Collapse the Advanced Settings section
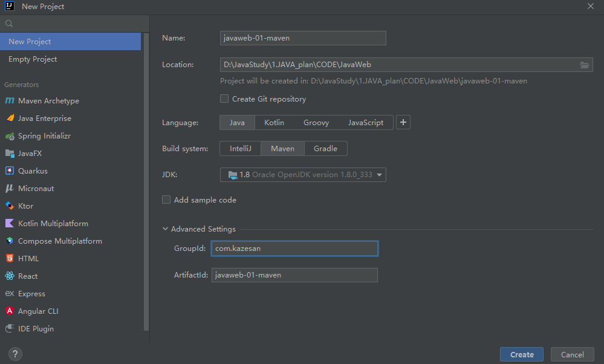Image resolution: width=604 pixels, height=364 pixels. (x=166, y=229)
